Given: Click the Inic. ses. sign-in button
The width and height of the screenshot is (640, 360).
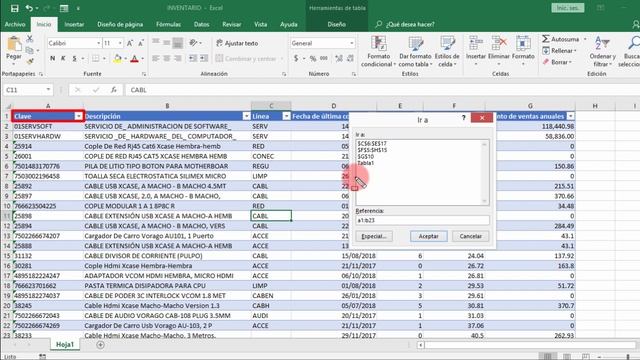Looking at the screenshot, I should tap(568, 8).
